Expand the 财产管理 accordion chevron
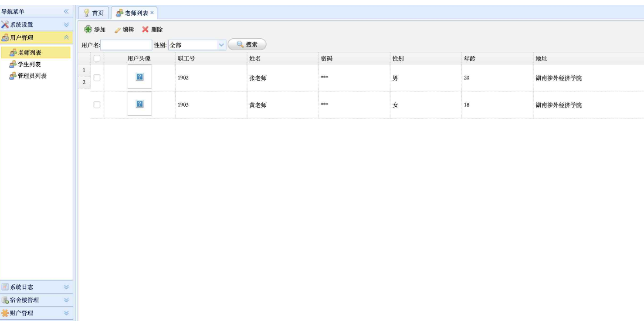Screen dimensions: 644x321 point(66,313)
